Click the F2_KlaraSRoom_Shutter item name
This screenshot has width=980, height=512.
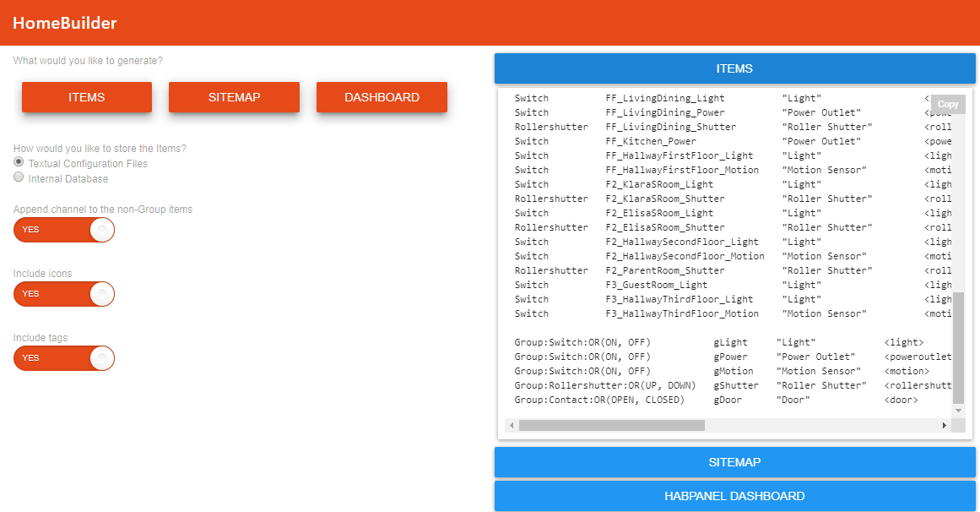pyautogui.click(x=665, y=199)
